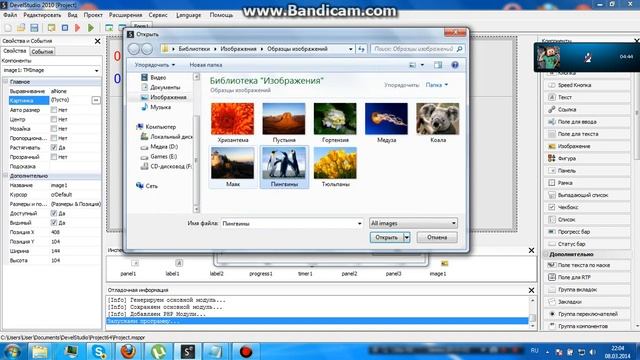Add Группа вкладок component
Viewport: 640px width, 360px height.
(x=587, y=290)
